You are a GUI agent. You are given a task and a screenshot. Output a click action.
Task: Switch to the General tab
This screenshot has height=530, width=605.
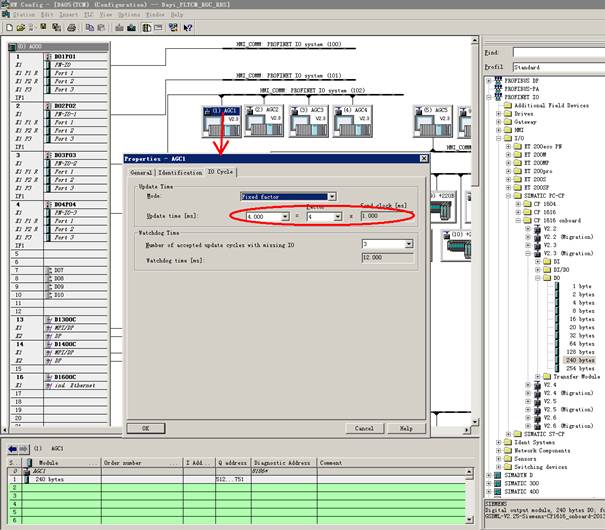point(140,172)
